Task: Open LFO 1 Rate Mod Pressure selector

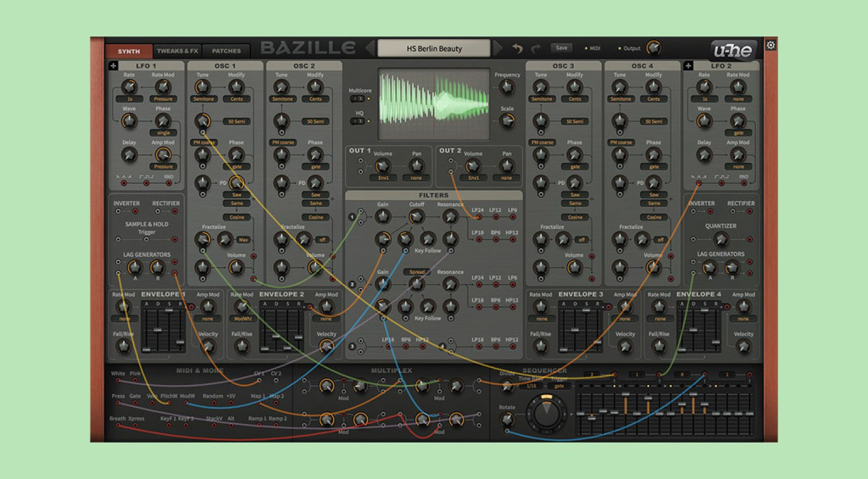Action: point(163,99)
